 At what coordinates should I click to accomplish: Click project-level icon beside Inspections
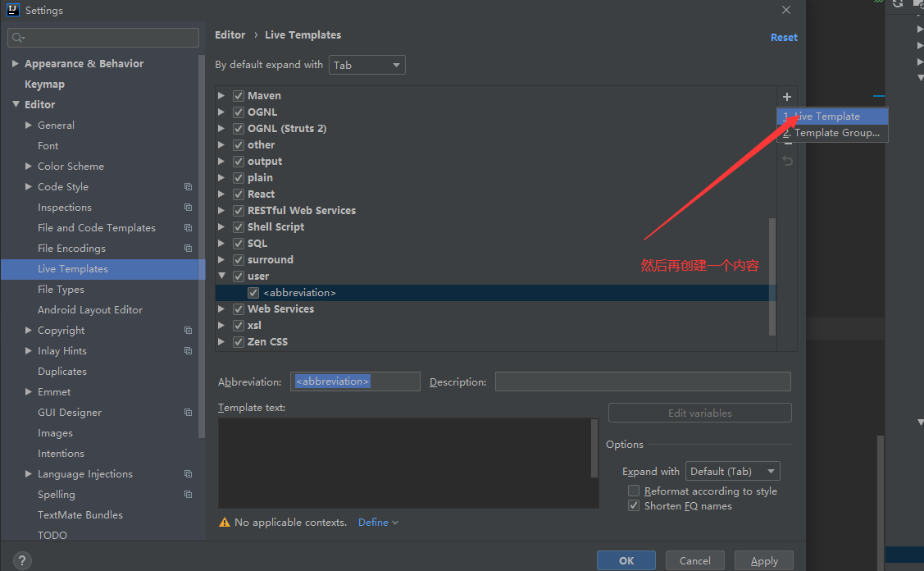point(188,208)
